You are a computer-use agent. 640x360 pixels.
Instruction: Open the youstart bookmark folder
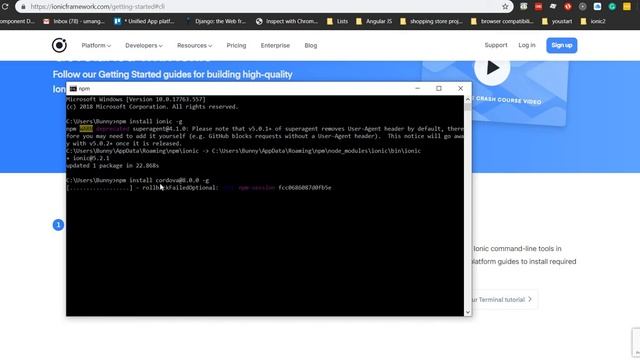click(x=557, y=21)
